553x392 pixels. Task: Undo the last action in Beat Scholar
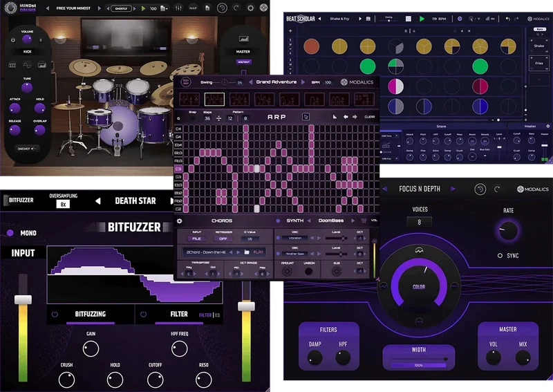click(507, 19)
